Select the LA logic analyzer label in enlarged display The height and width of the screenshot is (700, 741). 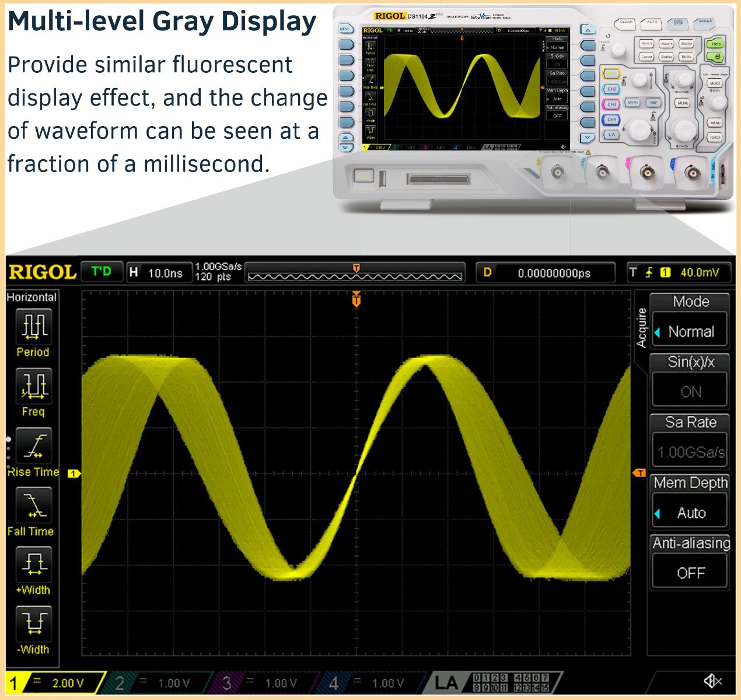point(496,682)
